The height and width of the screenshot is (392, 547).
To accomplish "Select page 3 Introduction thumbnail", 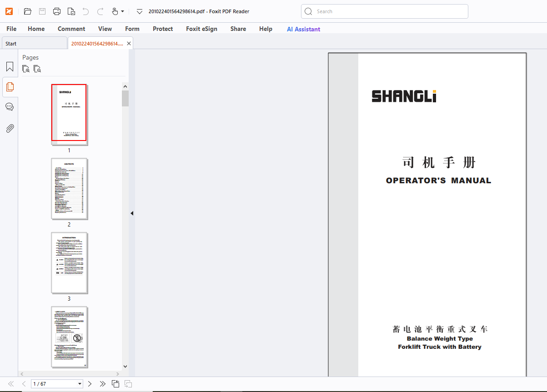I will 69,262.
